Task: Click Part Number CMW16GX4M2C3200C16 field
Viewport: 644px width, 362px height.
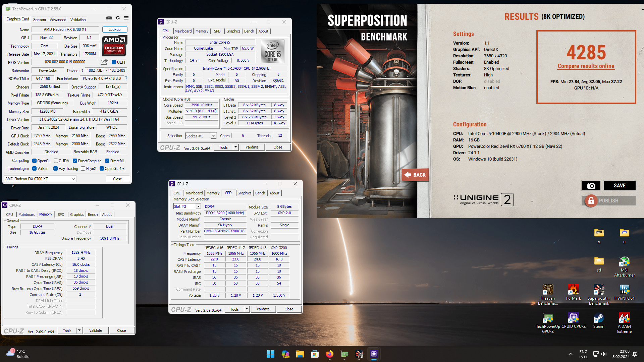Action: click(224, 231)
